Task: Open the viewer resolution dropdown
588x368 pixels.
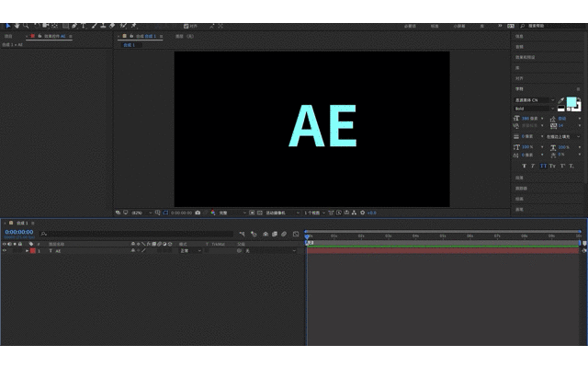Action: 232,213
